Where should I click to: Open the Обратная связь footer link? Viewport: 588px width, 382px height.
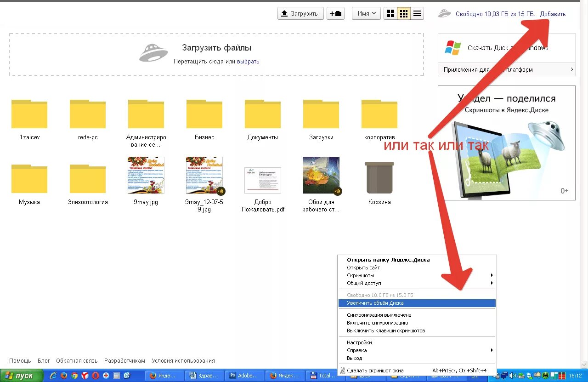[x=77, y=361]
